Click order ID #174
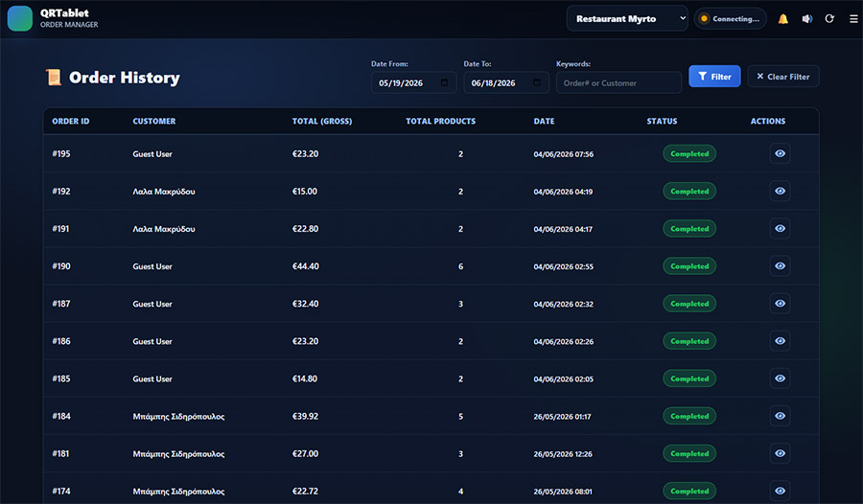This screenshot has height=504, width=863. pos(61,491)
